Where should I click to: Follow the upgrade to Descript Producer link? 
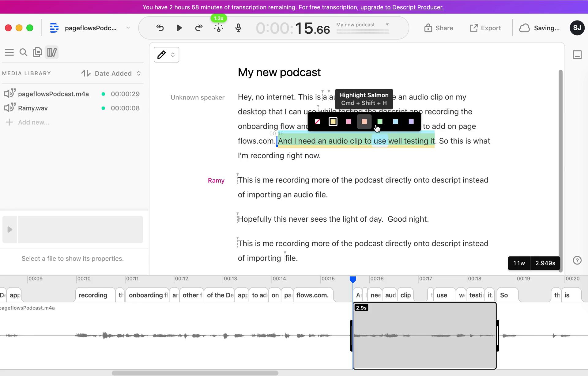click(402, 7)
